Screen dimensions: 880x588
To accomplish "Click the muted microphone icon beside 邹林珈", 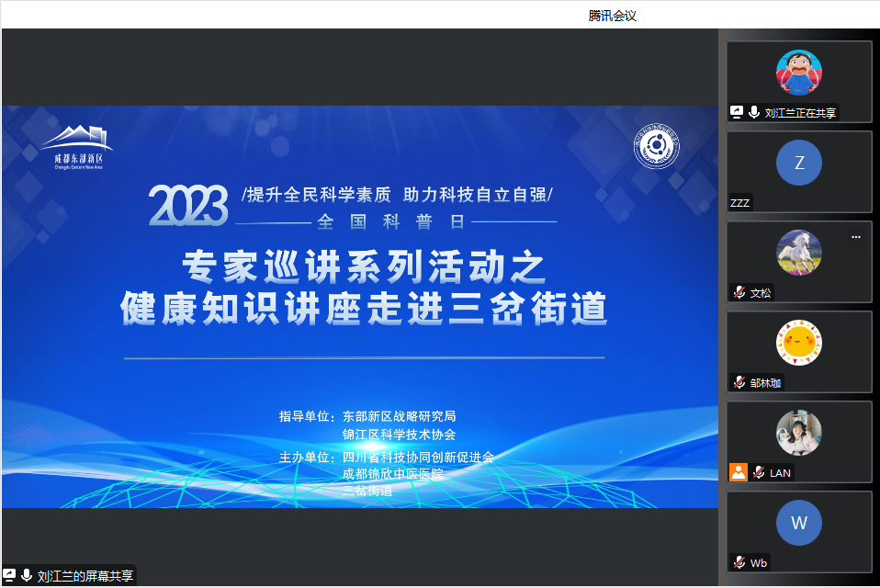I will (x=739, y=382).
